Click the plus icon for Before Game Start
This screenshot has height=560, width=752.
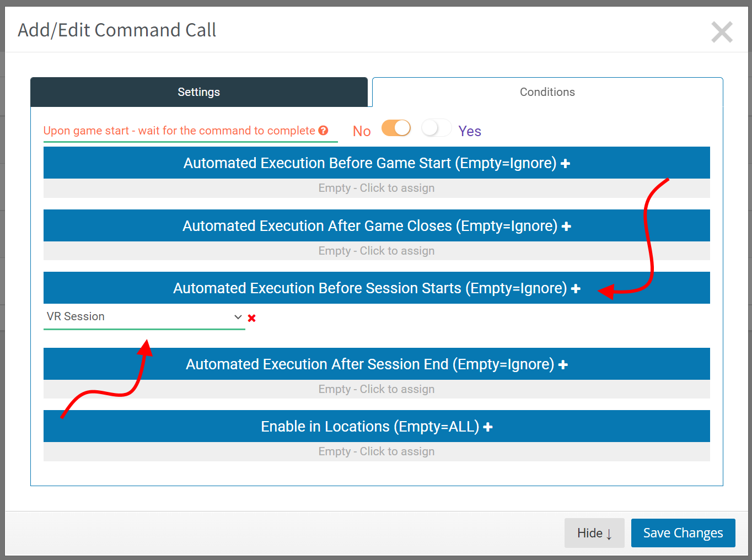click(565, 164)
